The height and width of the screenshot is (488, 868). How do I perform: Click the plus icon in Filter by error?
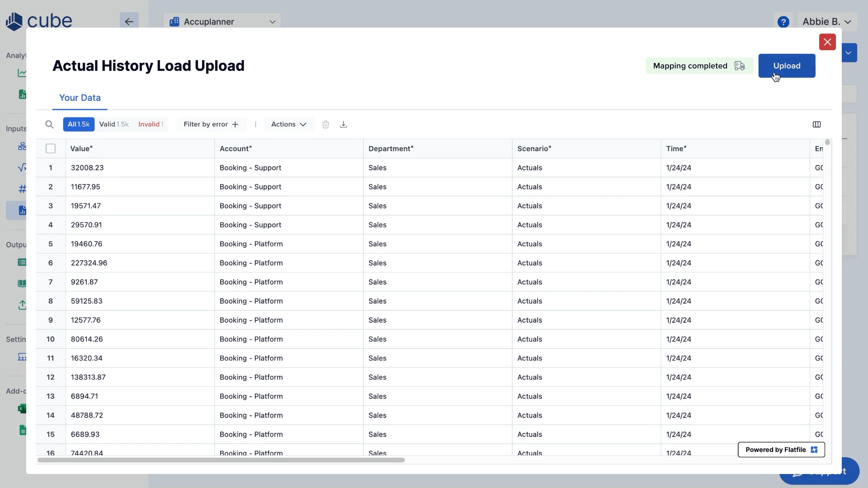[235, 124]
